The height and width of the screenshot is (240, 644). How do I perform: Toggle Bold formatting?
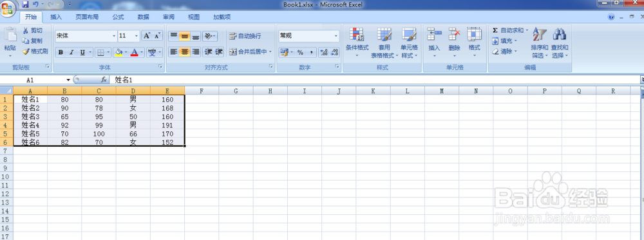tap(61, 52)
